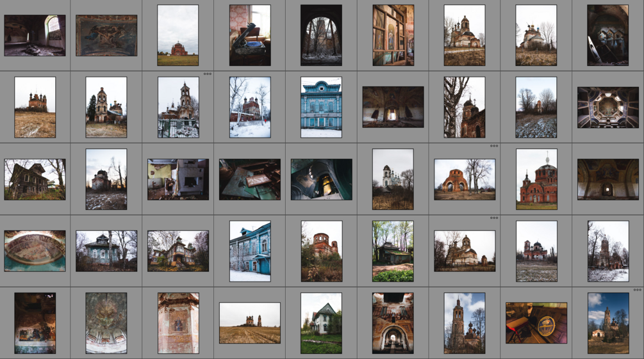Select the gramophone record player photo
Image resolution: width=644 pixels, height=359 pixels.
pos(250,35)
